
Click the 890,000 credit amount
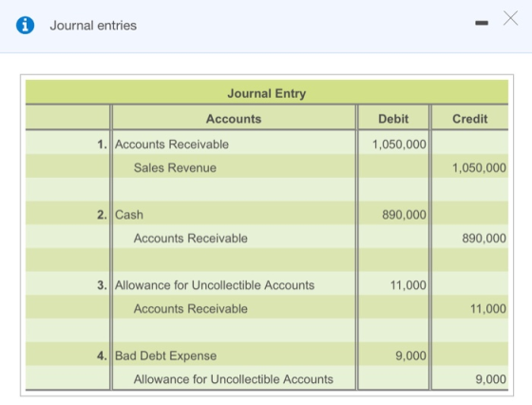point(484,239)
